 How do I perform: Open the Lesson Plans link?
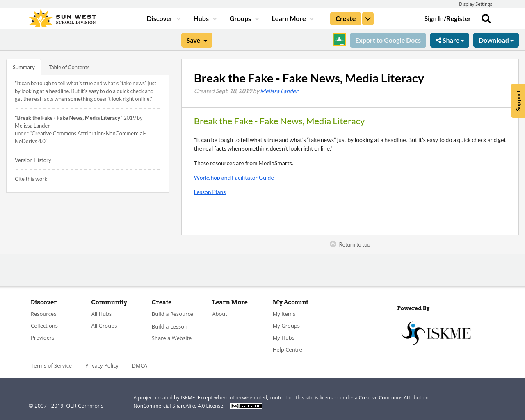[x=210, y=191]
